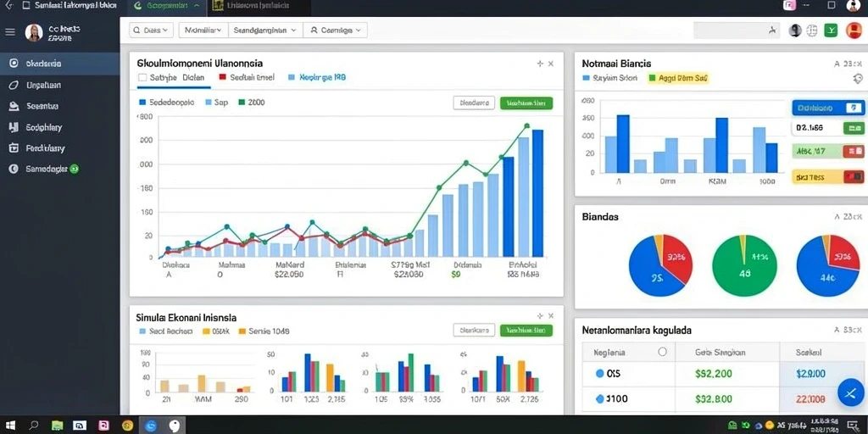The width and height of the screenshot is (868, 434).
Task: Click the outlined Diaedaera button in bottom panel
Action: (x=474, y=331)
